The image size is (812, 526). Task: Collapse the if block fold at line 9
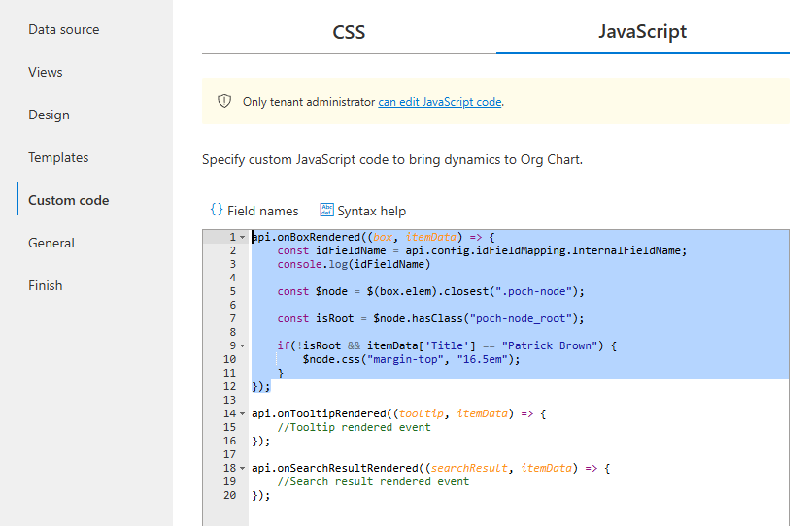coord(242,345)
